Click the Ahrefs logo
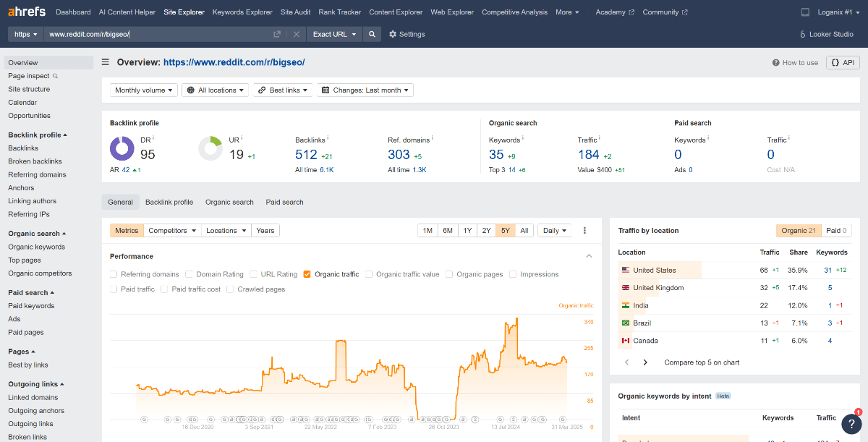The height and width of the screenshot is (442, 868). pos(27,12)
